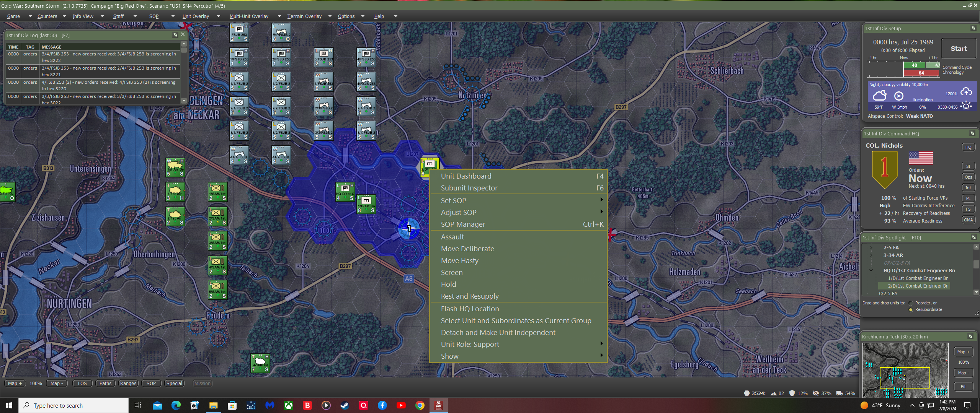The height and width of the screenshot is (413, 980).
Task: Select the Move Hasty order
Action: (x=519, y=260)
